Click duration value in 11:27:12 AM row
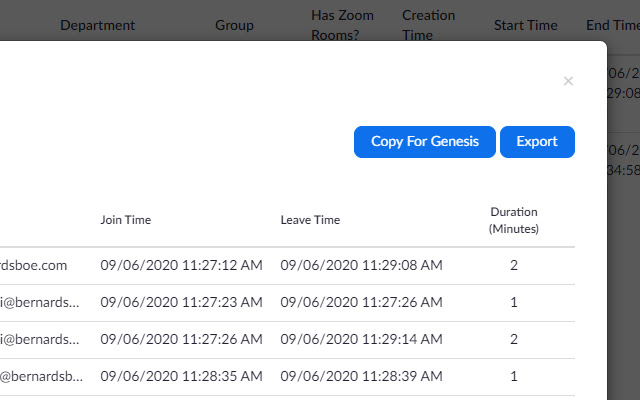The width and height of the screenshot is (640, 400). click(514, 265)
